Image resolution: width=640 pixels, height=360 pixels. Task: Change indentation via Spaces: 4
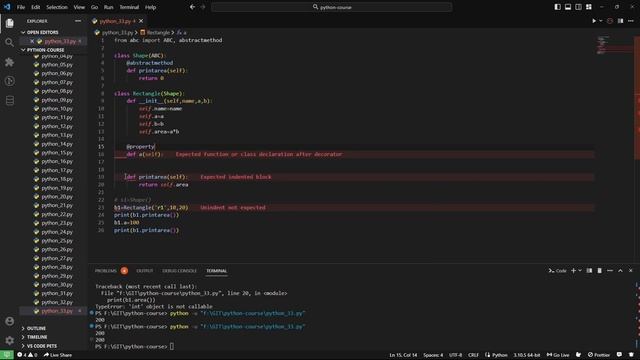click(x=433, y=355)
